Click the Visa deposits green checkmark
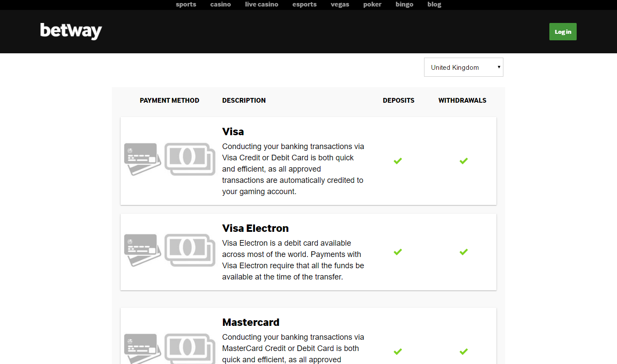617x364 pixels. click(398, 161)
